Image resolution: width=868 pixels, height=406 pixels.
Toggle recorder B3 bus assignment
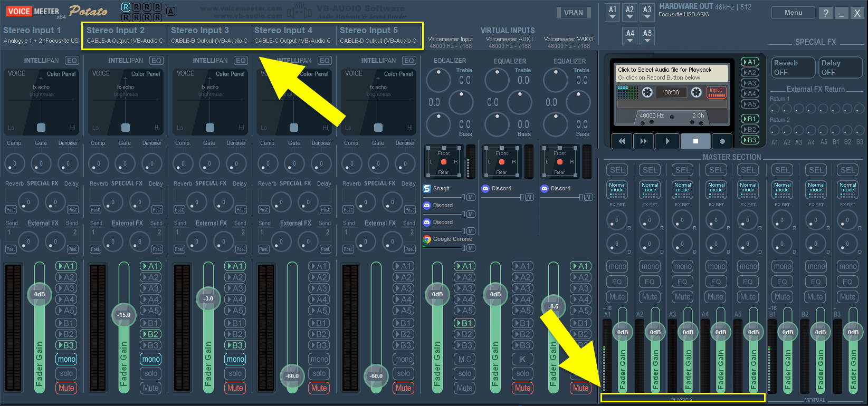pyautogui.click(x=750, y=140)
